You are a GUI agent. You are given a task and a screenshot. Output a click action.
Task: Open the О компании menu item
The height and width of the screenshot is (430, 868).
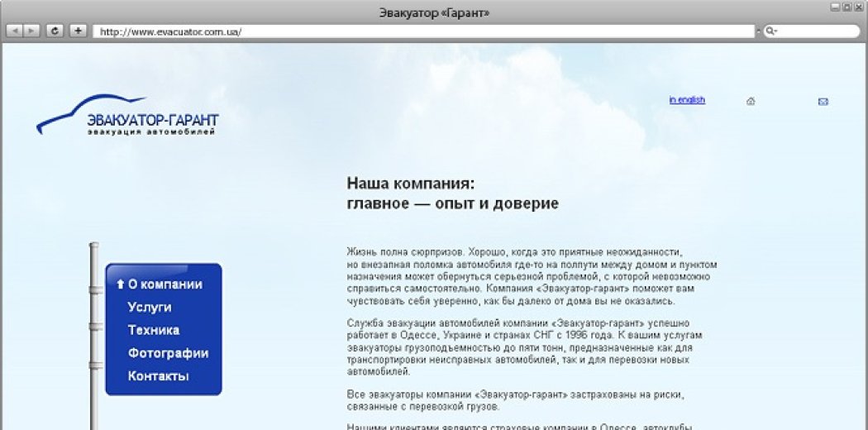pos(165,284)
